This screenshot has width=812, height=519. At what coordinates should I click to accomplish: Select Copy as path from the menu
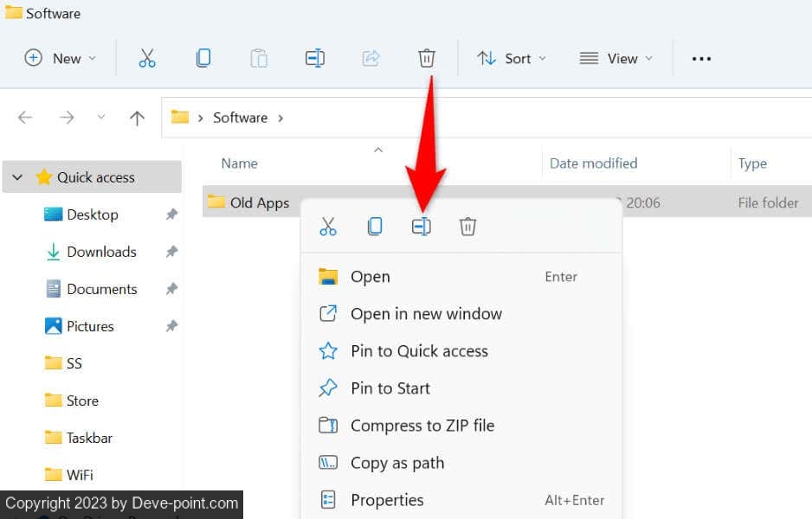click(396, 463)
